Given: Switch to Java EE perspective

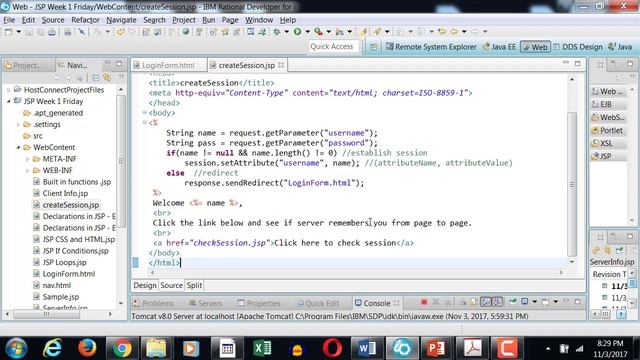Looking at the screenshot, I should pyautogui.click(x=500, y=47).
